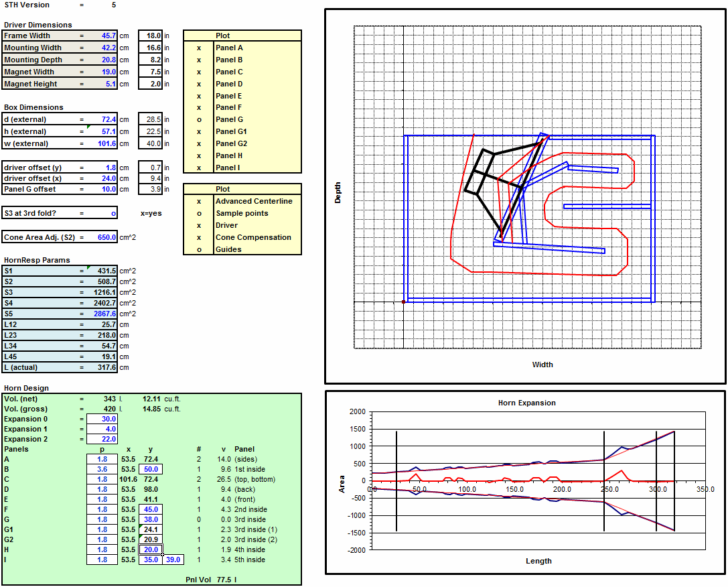
Task: Select the Magnet Height cm value
Action: 102,84
